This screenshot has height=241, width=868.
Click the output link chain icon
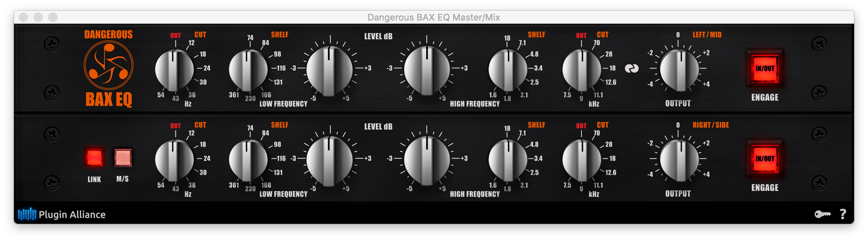coord(632,68)
